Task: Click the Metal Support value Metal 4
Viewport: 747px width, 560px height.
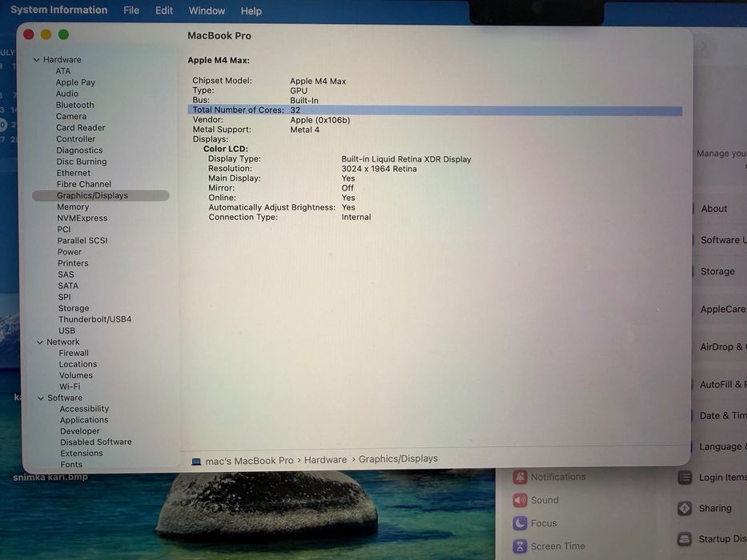Action: click(x=305, y=130)
